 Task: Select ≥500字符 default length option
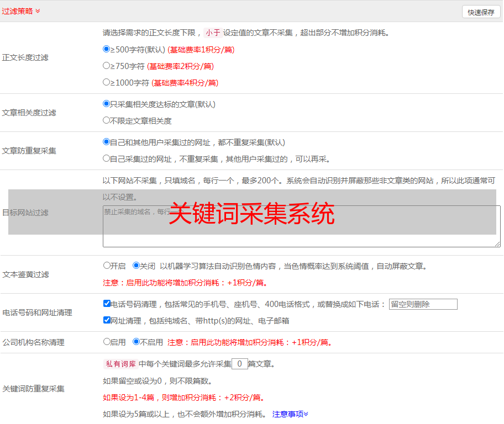[x=107, y=49]
